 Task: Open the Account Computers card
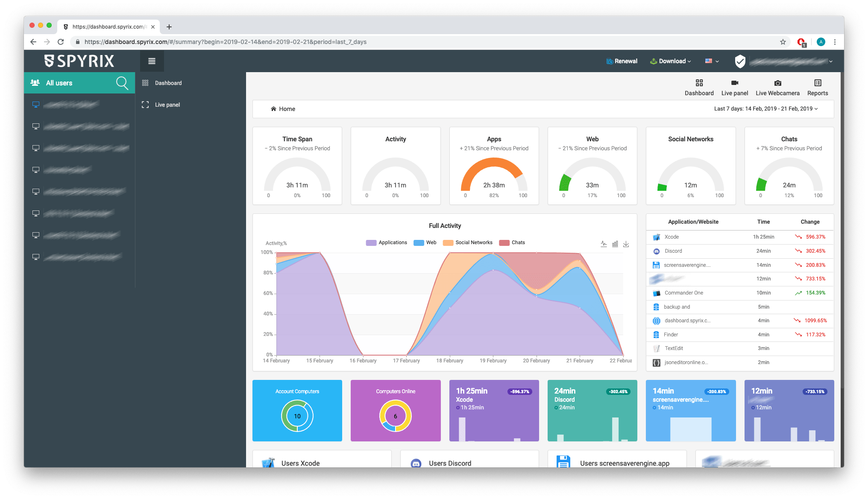pos(297,411)
